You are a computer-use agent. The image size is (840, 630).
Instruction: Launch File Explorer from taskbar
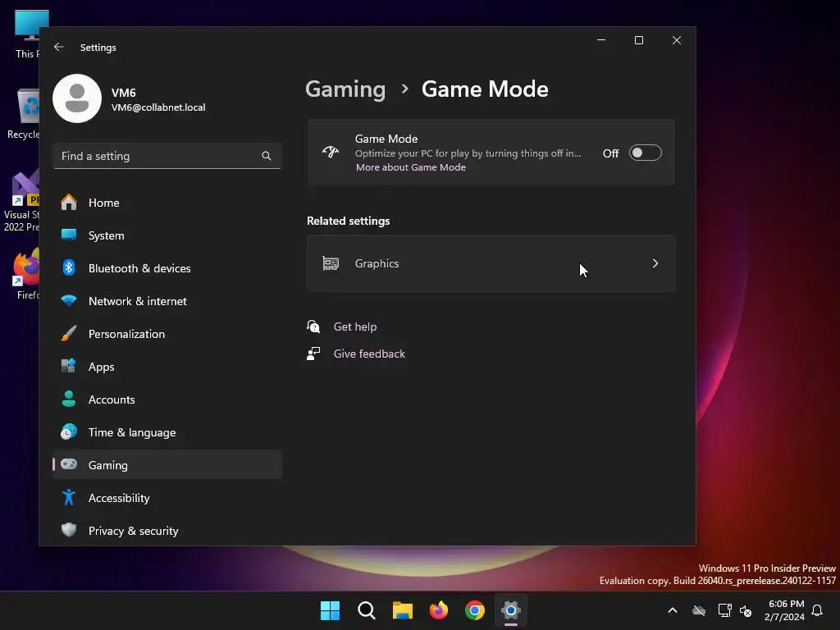(402, 610)
